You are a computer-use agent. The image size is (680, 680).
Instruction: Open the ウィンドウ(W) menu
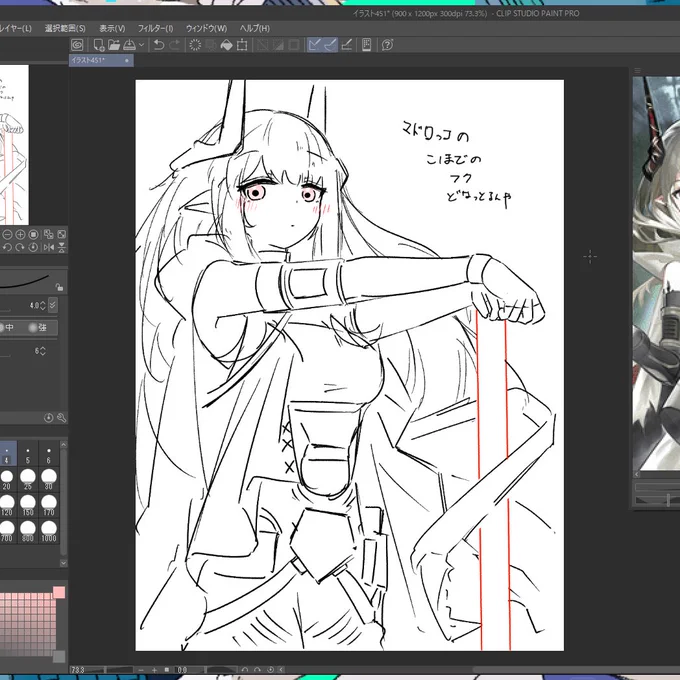[206, 29]
